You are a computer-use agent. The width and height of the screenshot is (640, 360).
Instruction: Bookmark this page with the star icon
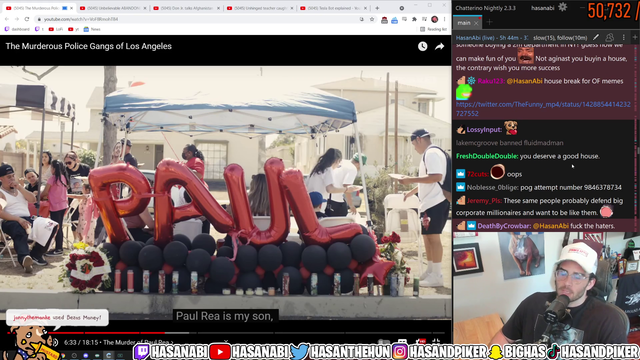(x=372, y=19)
